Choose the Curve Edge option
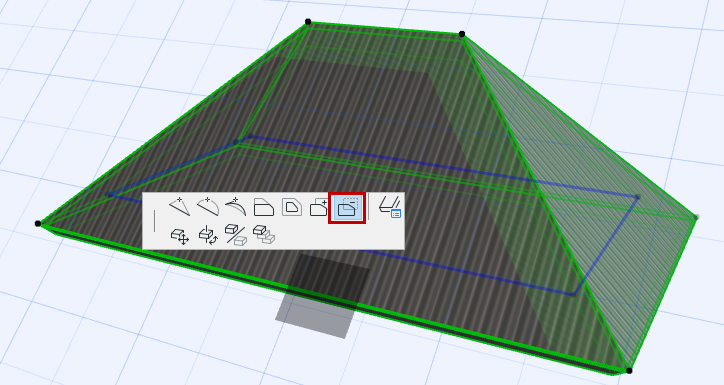The image size is (724, 385). point(208,206)
